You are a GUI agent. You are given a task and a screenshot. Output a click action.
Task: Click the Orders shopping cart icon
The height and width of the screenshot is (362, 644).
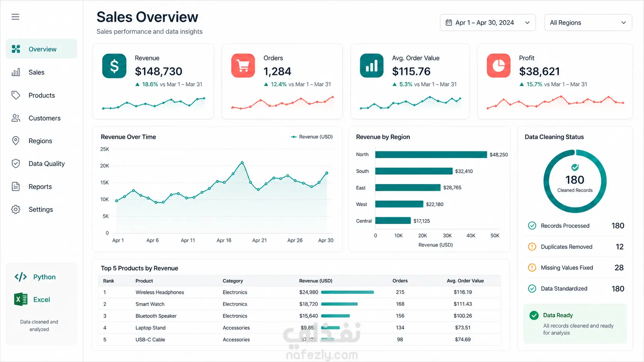[243, 66]
